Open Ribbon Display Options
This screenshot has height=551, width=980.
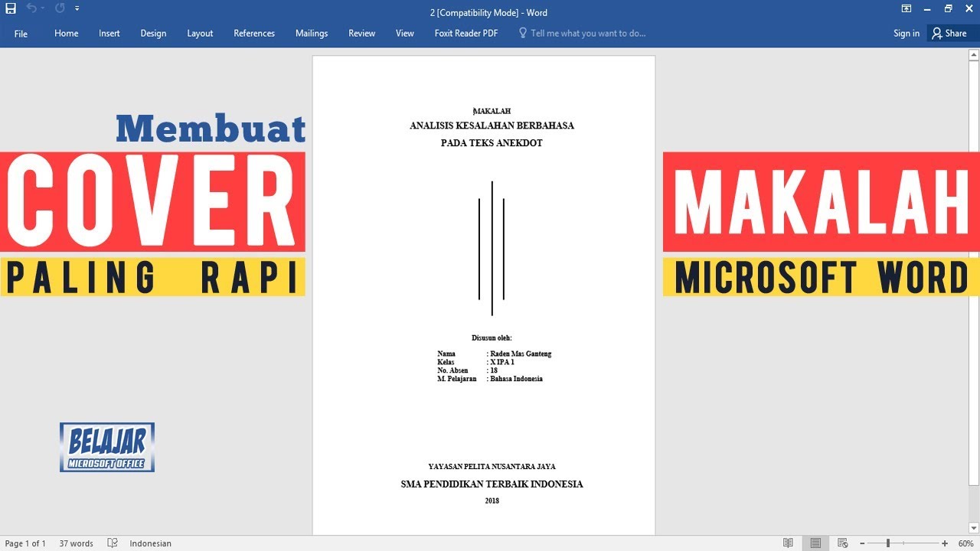pyautogui.click(x=906, y=8)
